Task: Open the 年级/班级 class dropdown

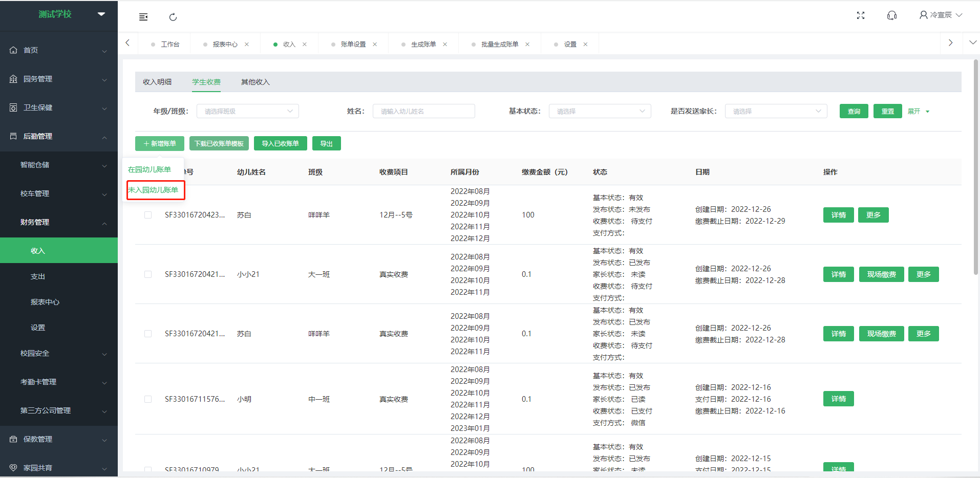Action: tap(248, 111)
